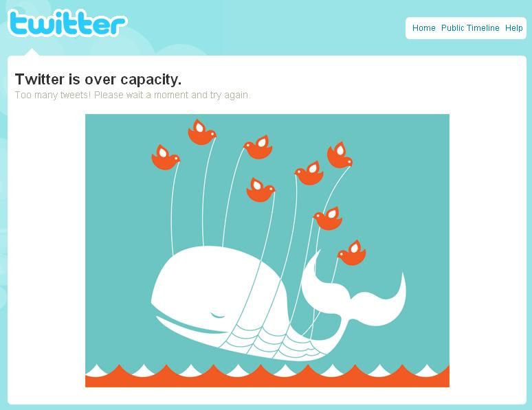Click the white pointer notch beneath the logo
The width and height of the screenshot is (532, 410).
[x=32, y=52]
